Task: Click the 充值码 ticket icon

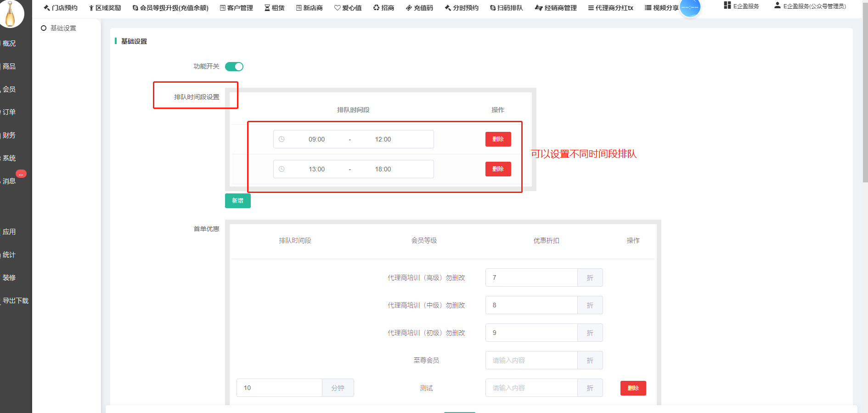Action: click(409, 8)
